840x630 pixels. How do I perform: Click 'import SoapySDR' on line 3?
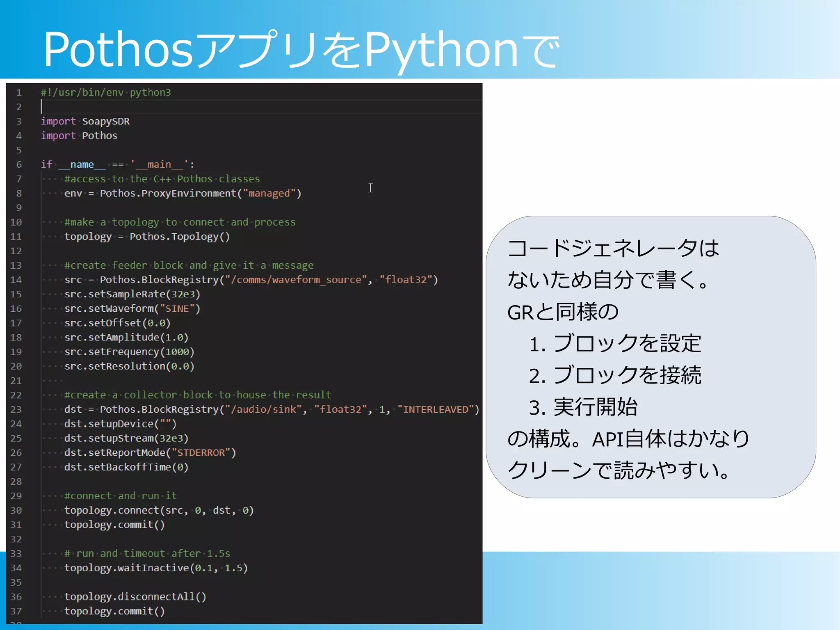(x=85, y=121)
